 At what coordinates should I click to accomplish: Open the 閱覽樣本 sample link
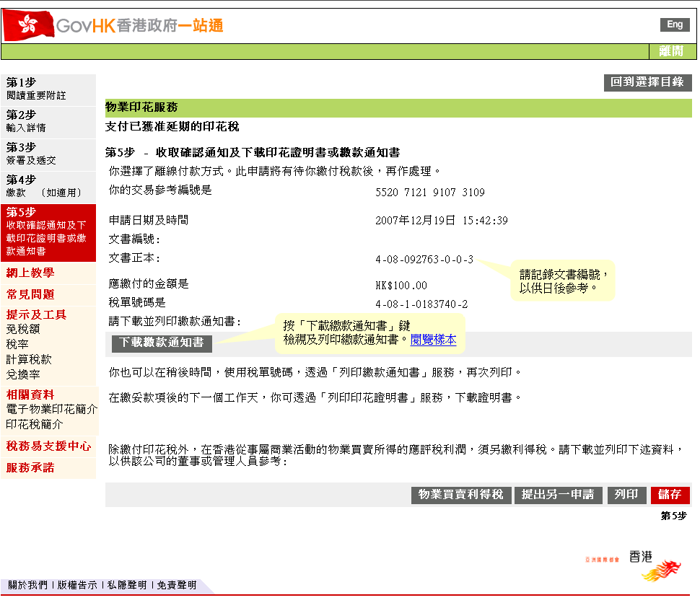[433, 339]
